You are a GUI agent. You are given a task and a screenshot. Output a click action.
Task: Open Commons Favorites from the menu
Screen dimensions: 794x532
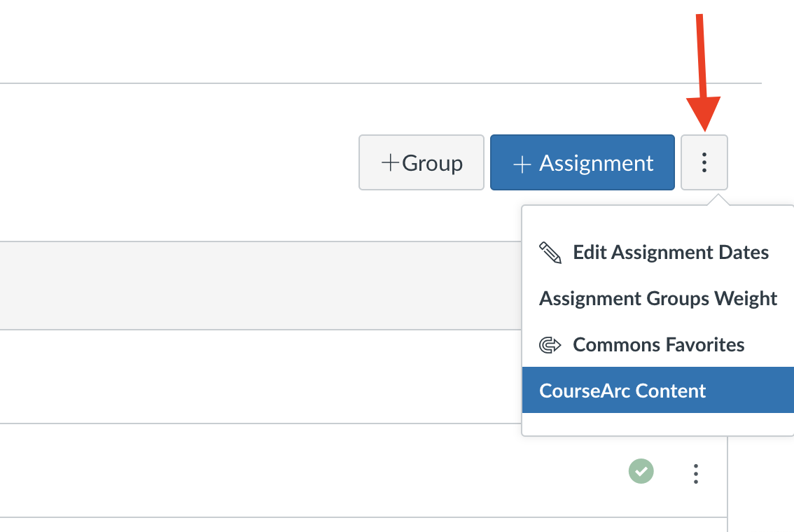[658, 345]
